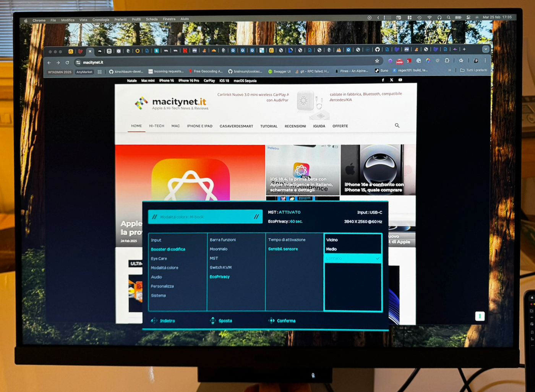Open Siri from the menu bar
The image size is (535, 392).
pyautogui.click(x=477, y=17)
